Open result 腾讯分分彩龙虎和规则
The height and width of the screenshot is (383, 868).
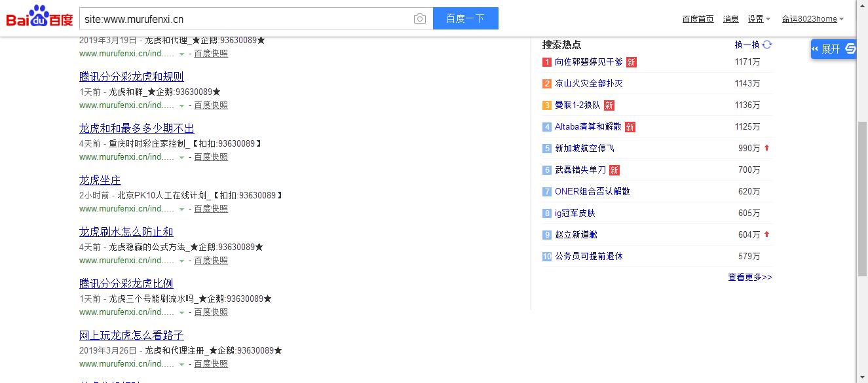click(x=132, y=77)
